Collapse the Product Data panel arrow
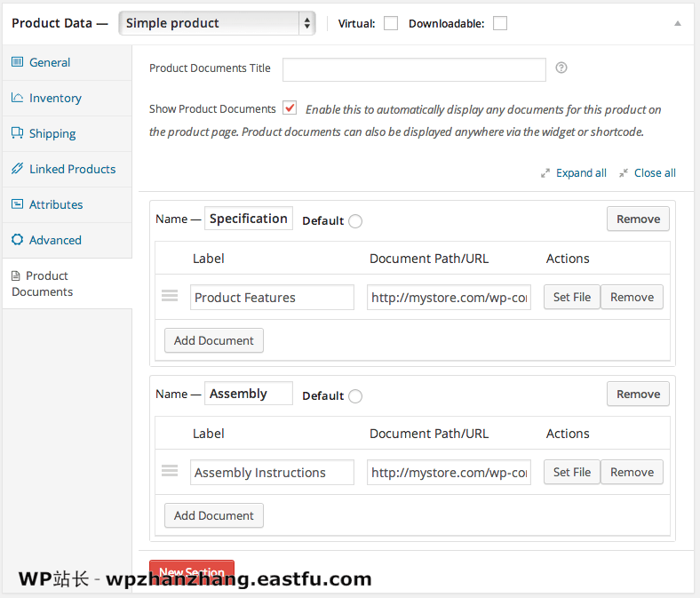This screenshot has width=700, height=598. coord(678,23)
